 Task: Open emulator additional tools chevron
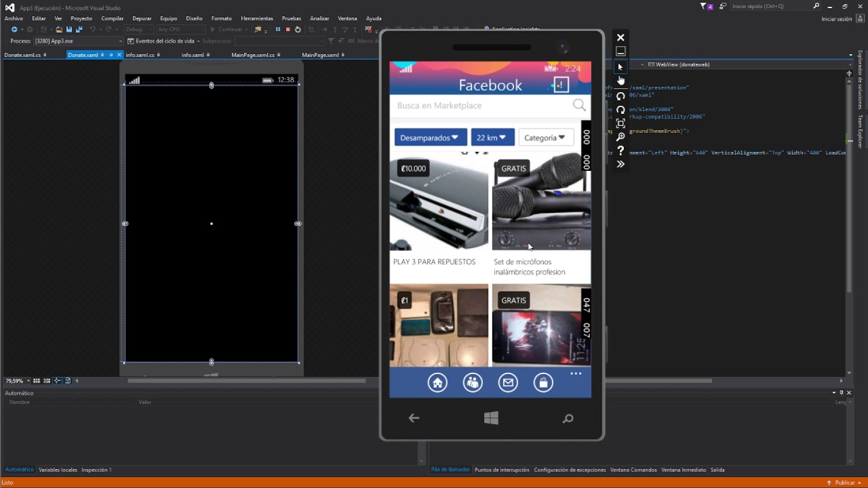(620, 164)
